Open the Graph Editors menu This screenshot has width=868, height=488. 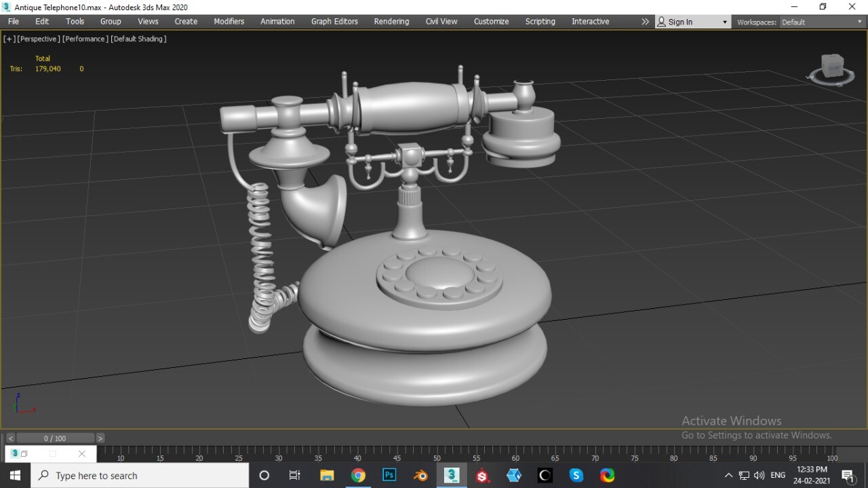coord(334,22)
